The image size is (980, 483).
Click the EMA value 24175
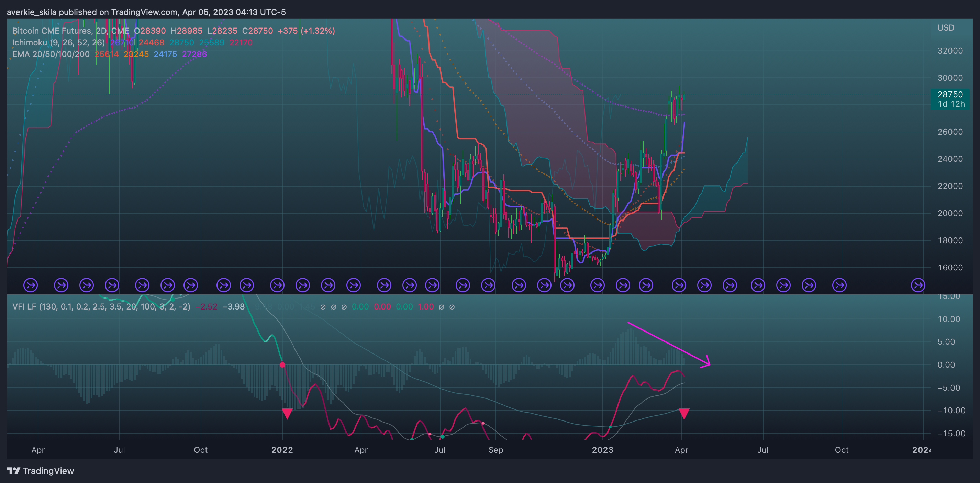click(x=166, y=54)
